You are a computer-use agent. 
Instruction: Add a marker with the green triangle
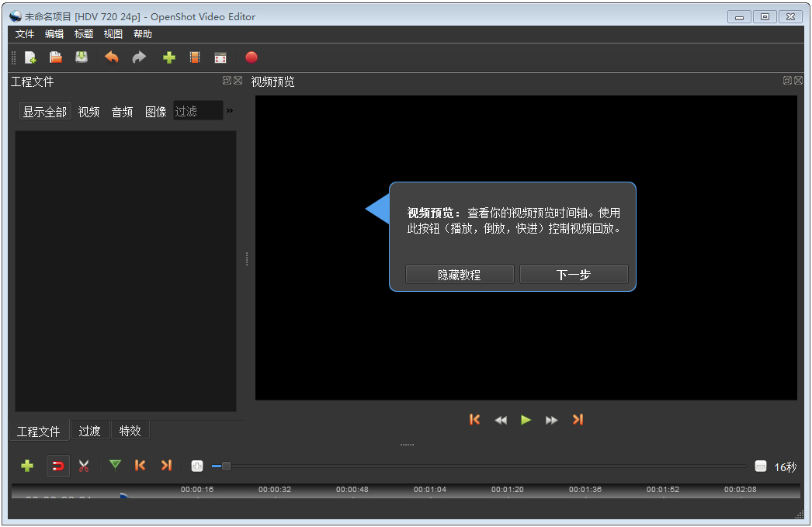116,465
